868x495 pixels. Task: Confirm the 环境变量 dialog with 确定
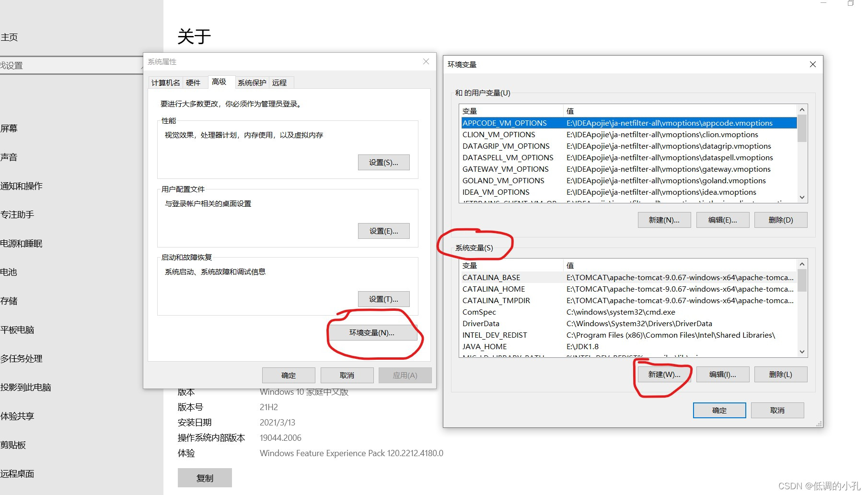point(719,410)
